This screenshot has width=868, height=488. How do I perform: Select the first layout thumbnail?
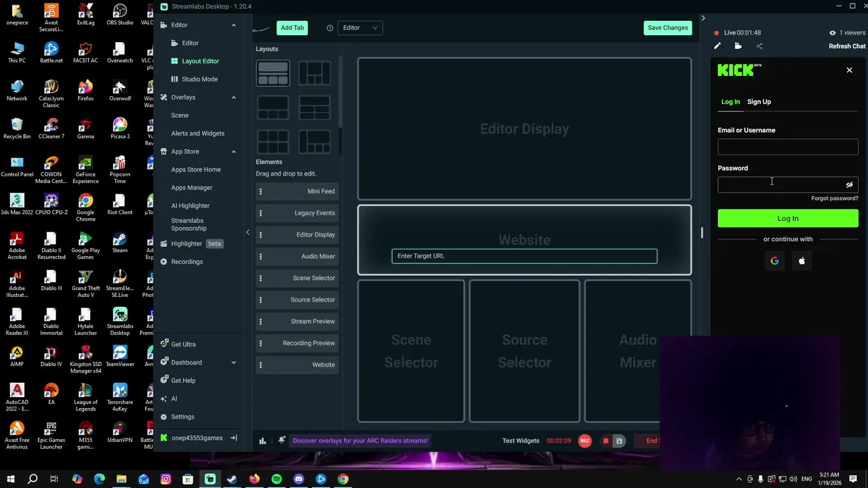[273, 73]
